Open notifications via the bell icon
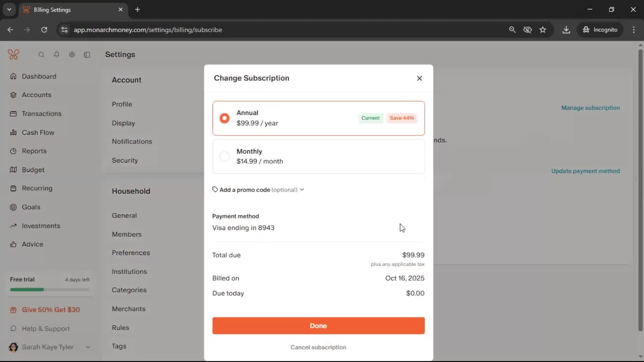 tap(57, 54)
